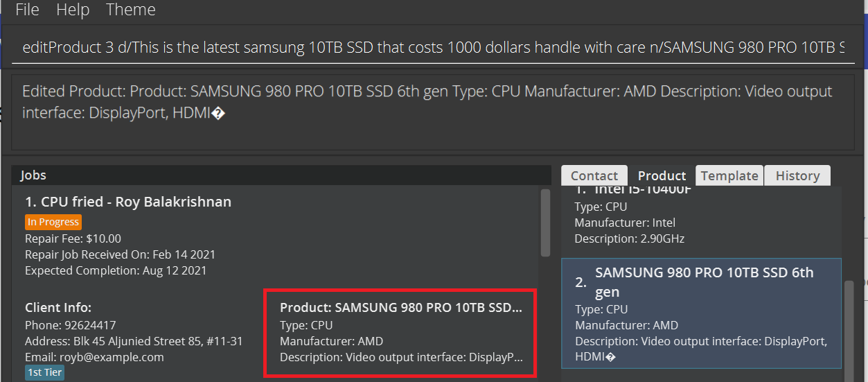
Task: Click Description: 2.90GHz in Intel card
Action: (x=630, y=238)
